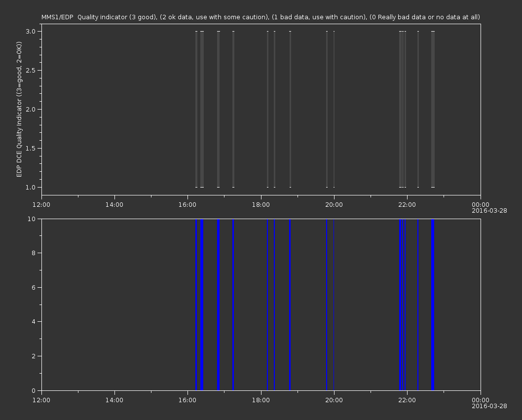
Task: Select the 3.0 tick label on upper plot
Action: click(x=31, y=31)
